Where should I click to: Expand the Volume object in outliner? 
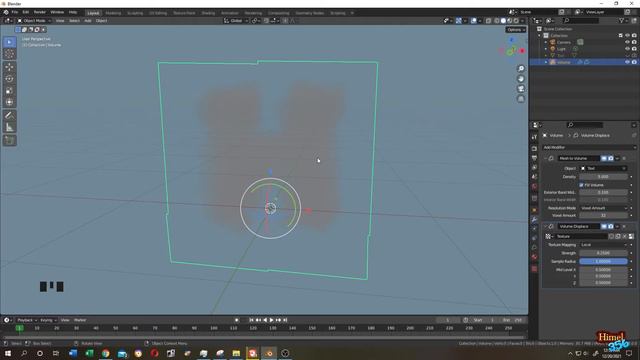point(546,62)
